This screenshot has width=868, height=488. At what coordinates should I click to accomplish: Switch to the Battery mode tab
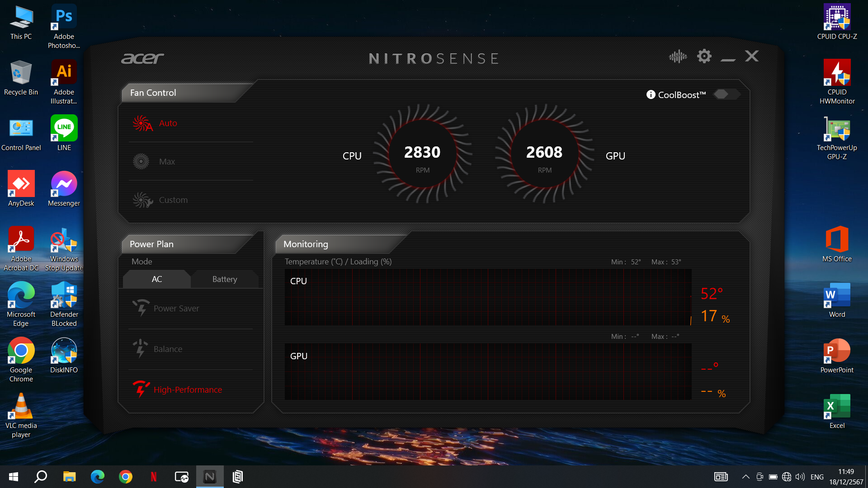point(225,279)
